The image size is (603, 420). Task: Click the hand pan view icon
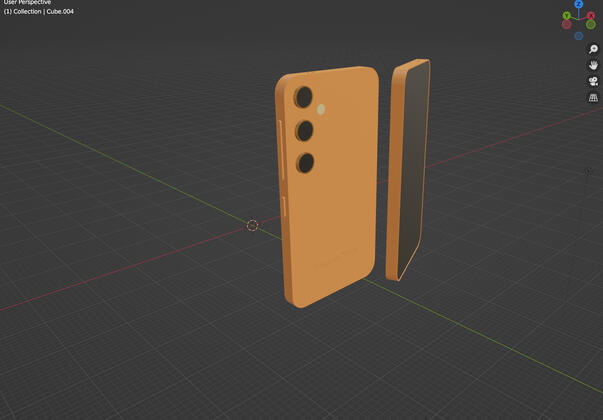593,65
